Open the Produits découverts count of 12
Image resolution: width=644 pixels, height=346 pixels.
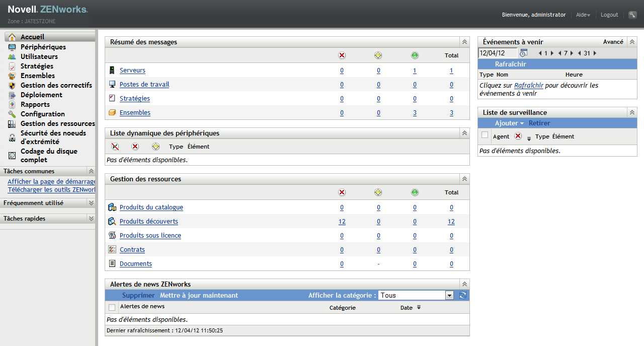(x=342, y=221)
